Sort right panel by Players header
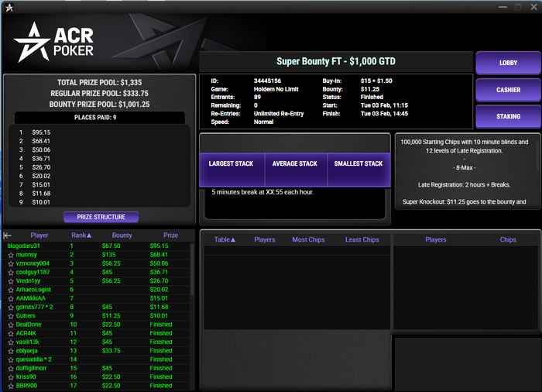 435,239
